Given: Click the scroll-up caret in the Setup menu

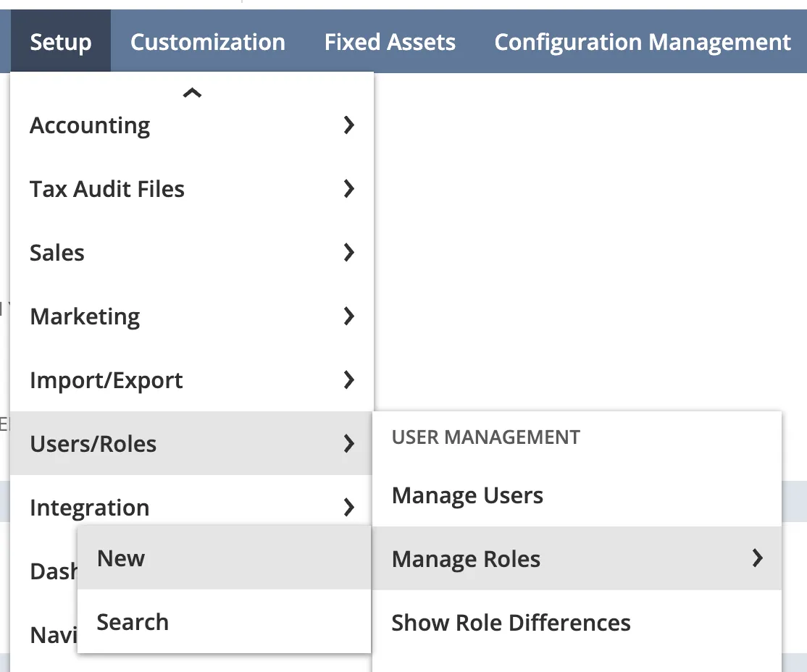Looking at the screenshot, I should coord(192,93).
